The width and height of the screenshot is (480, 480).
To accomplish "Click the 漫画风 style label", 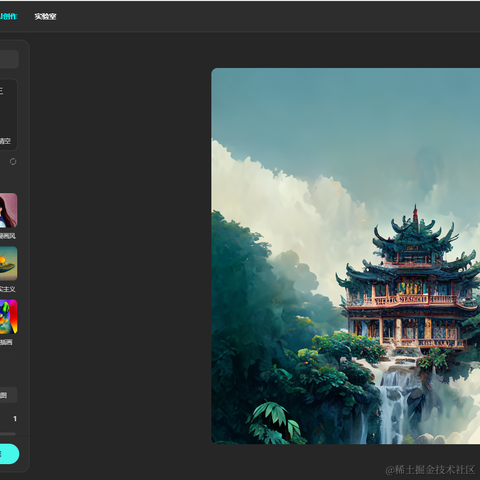I will click(x=7, y=236).
